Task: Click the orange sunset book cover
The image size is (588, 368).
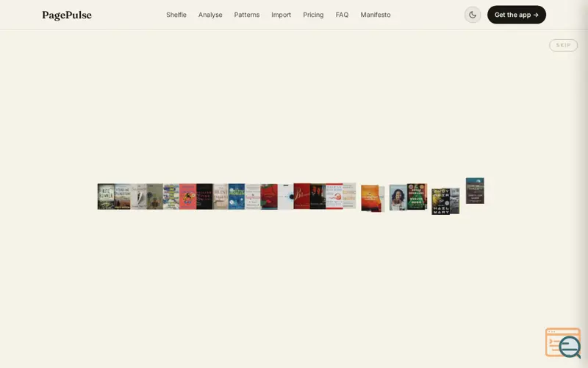Action: (x=370, y=198)
